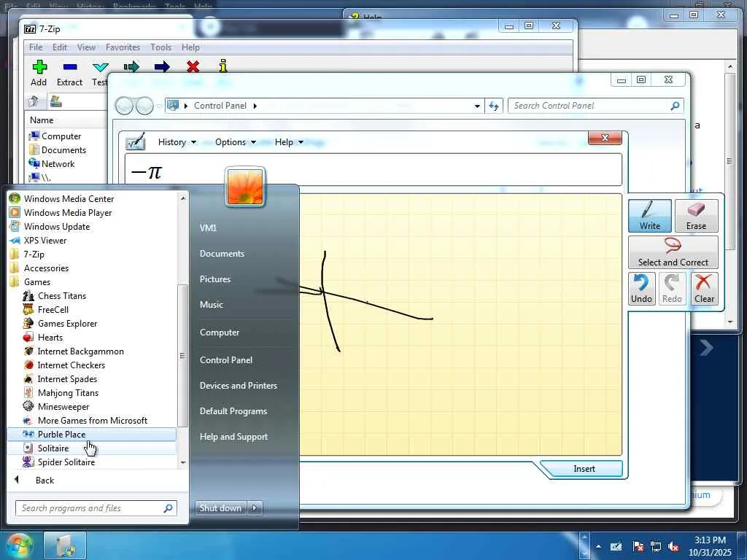This screenshot has height=560, width=747.
Task: Open the File menu in 7-Zip
Action: point(36,47)
